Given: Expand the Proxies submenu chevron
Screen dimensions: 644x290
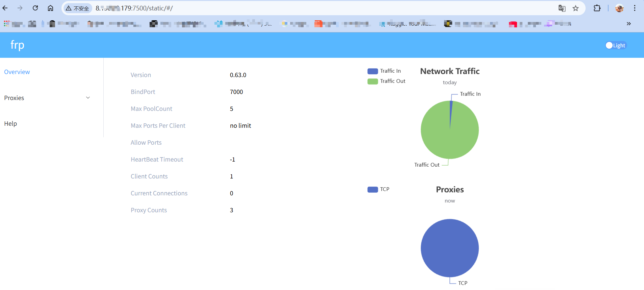Looking at the screenshot, I should pos(88,98).
